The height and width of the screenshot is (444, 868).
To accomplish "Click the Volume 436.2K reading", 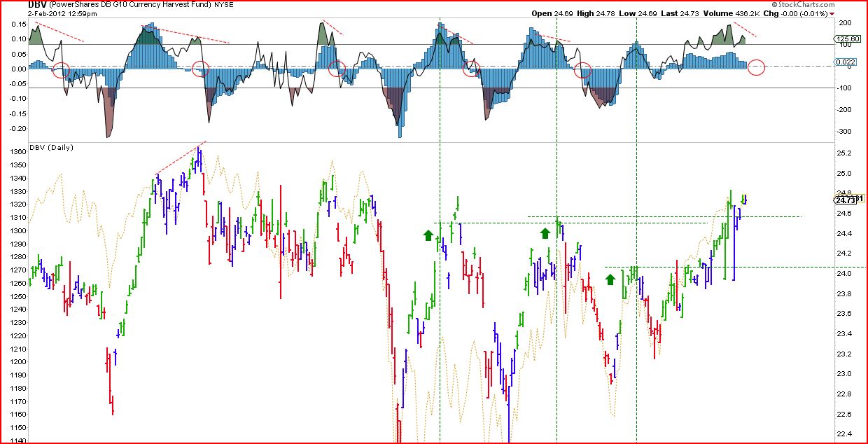I will [730, 13].
